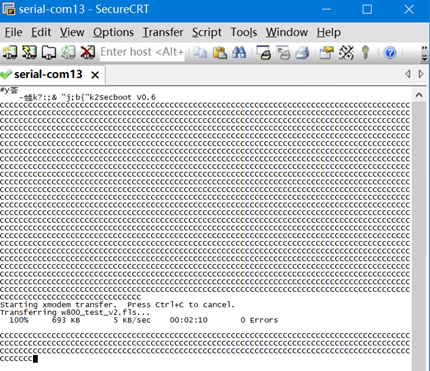Click the Paste clipboard icon
The height and width of the screenshot is (371, 430).
(220, 52)
